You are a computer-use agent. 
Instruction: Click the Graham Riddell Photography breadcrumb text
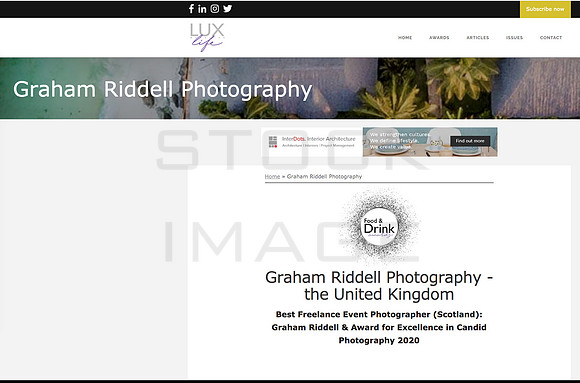[324, 177]
